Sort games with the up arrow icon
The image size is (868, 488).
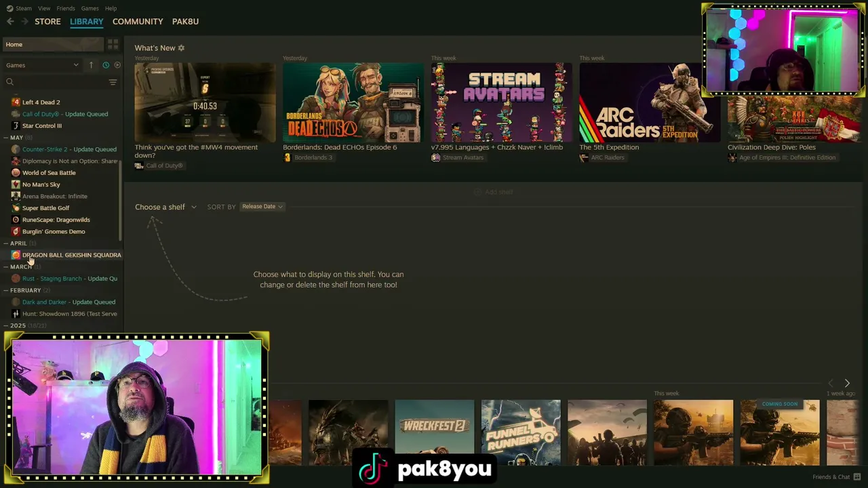[x=91, y=65]
